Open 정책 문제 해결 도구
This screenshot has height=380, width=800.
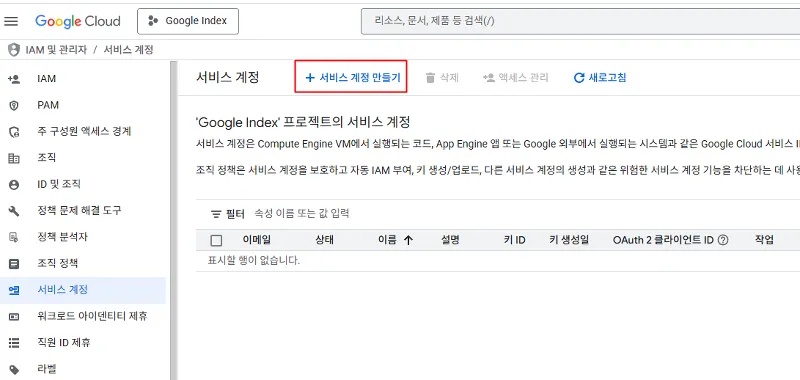click(80, 210)
